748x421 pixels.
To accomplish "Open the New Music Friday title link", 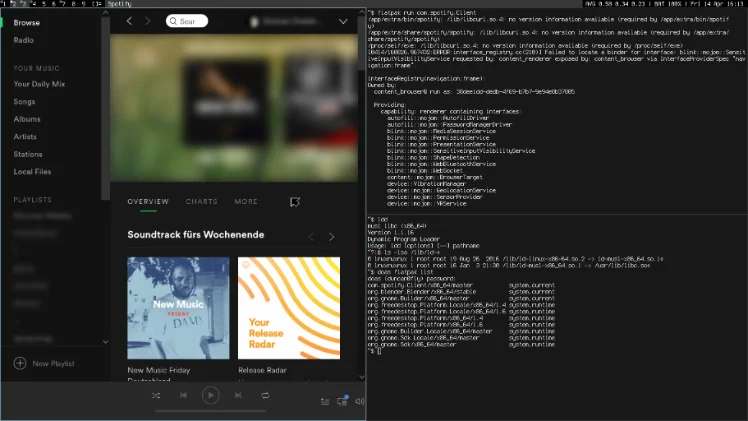I will coord(158,370).
